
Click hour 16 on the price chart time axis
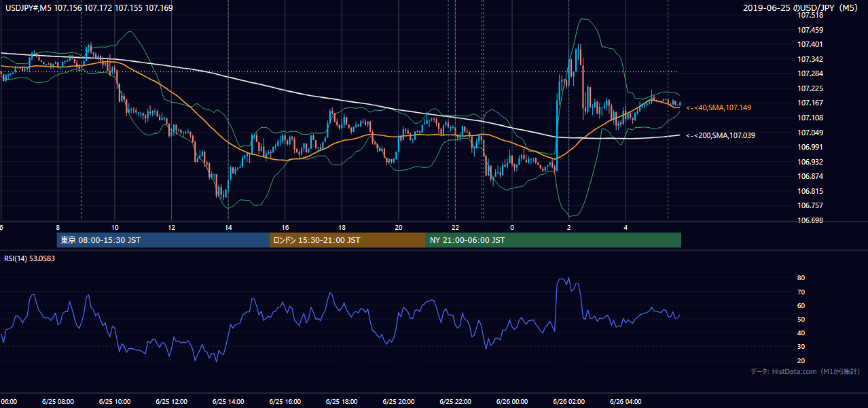(x=285, y=228)
